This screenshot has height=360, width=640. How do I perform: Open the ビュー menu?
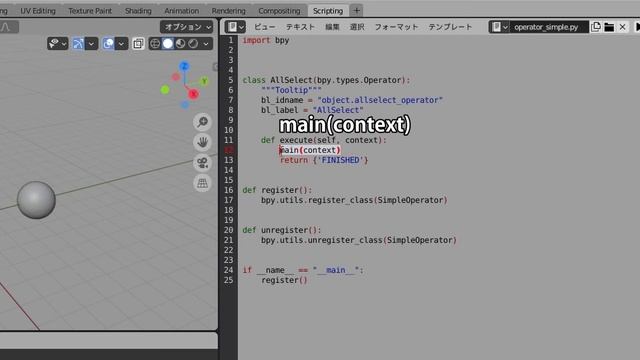tap(264, 27)
